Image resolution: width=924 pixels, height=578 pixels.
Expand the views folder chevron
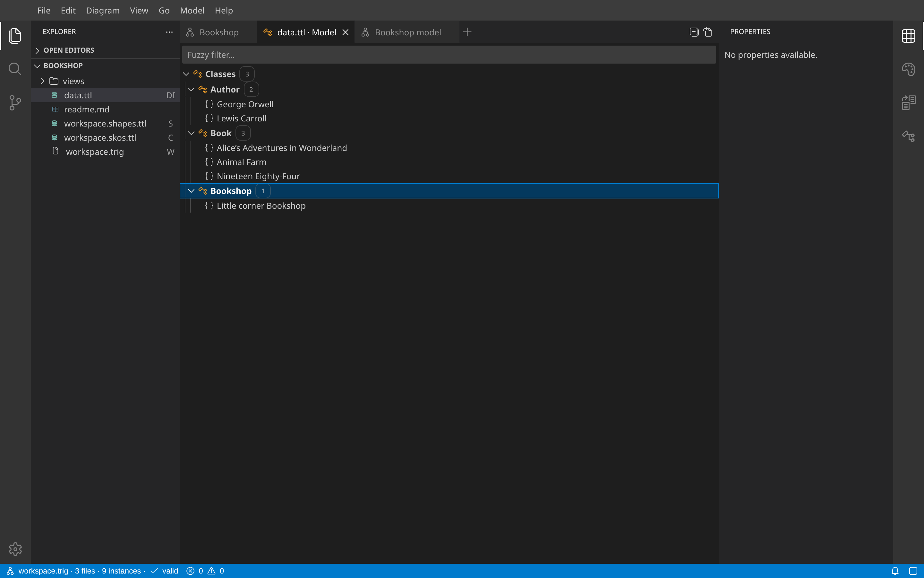click(x=42, y=81)
